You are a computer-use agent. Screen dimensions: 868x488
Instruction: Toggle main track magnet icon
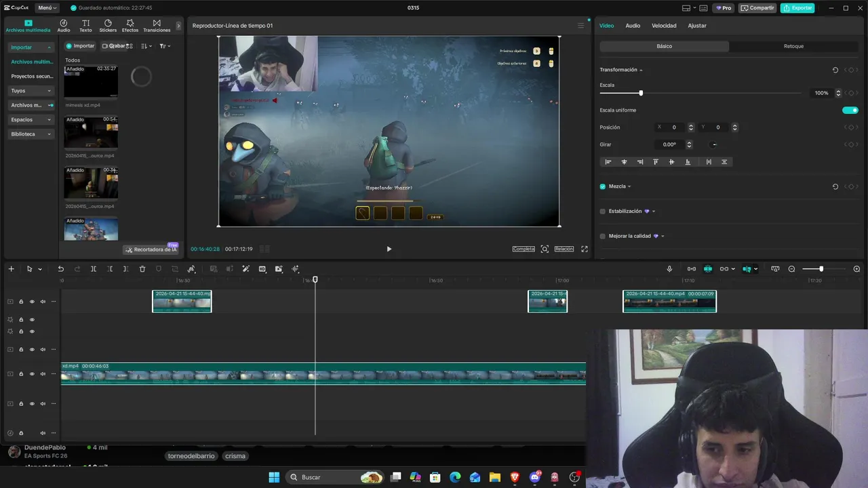pyautogui.click(x=692, y=269)
